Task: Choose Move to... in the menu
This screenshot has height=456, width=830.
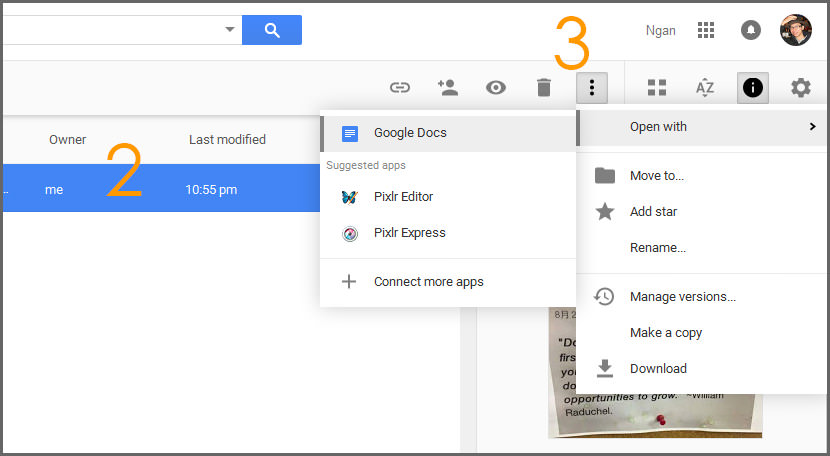Action: (701, 175)
